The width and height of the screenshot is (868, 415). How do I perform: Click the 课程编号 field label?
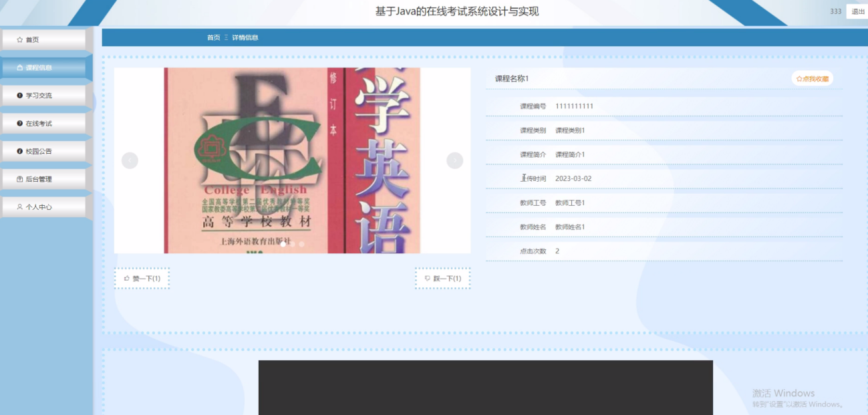[533, 106]
